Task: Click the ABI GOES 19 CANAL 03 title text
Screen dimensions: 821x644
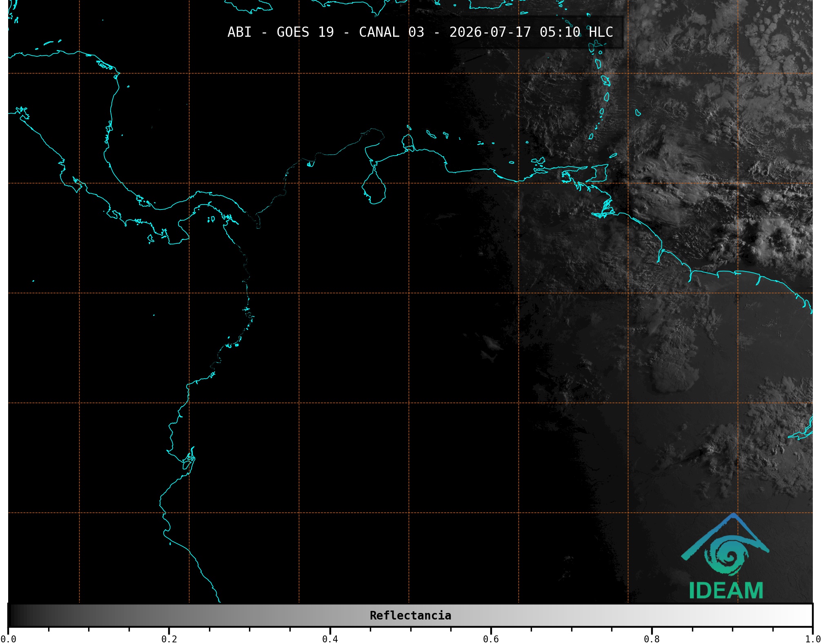Action: point(420,32)
